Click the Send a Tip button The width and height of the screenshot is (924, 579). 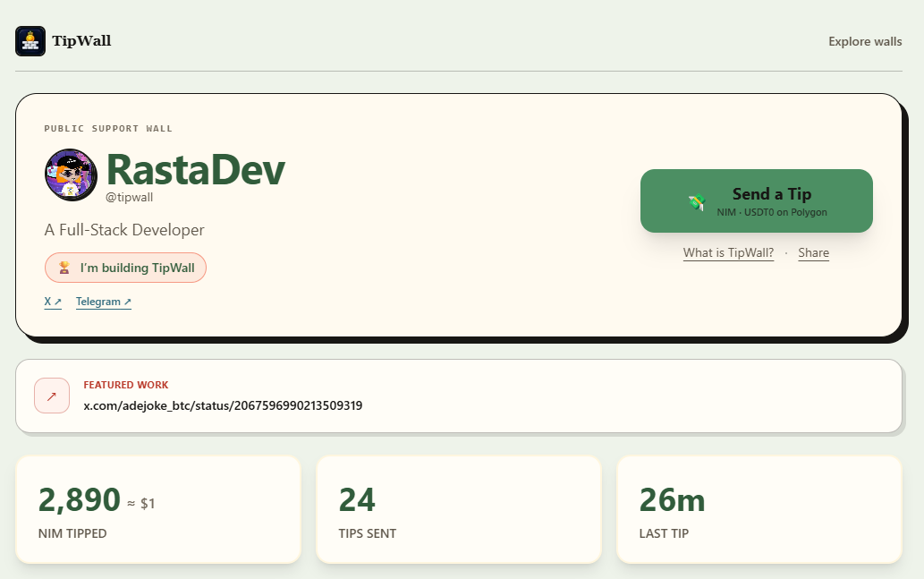[x=756, y=201]
